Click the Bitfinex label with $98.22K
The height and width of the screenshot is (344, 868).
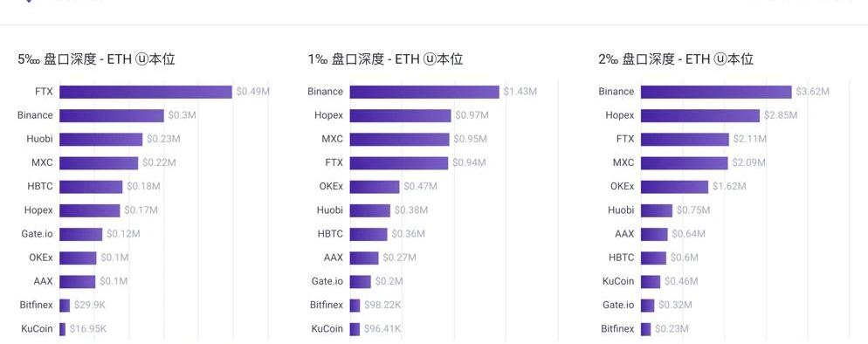point(327,305)
